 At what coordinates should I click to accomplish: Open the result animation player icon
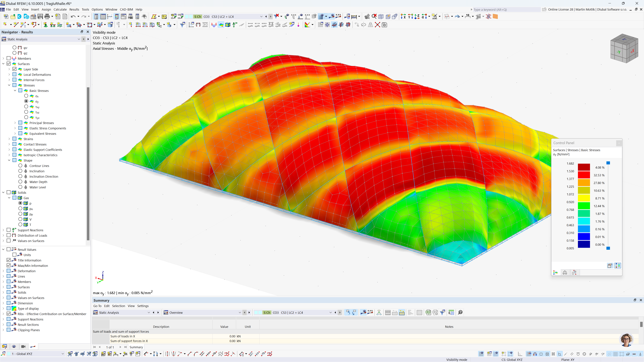point(205,25)
